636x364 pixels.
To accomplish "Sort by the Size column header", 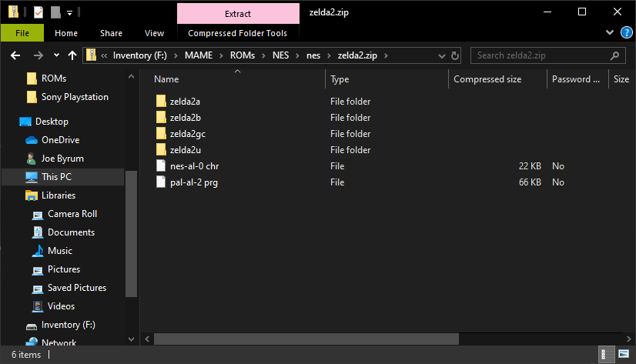I will (x=621, y=79).
